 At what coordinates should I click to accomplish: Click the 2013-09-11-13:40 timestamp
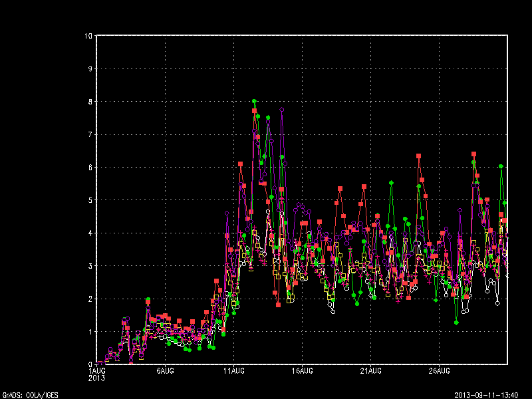pos(486,395)
